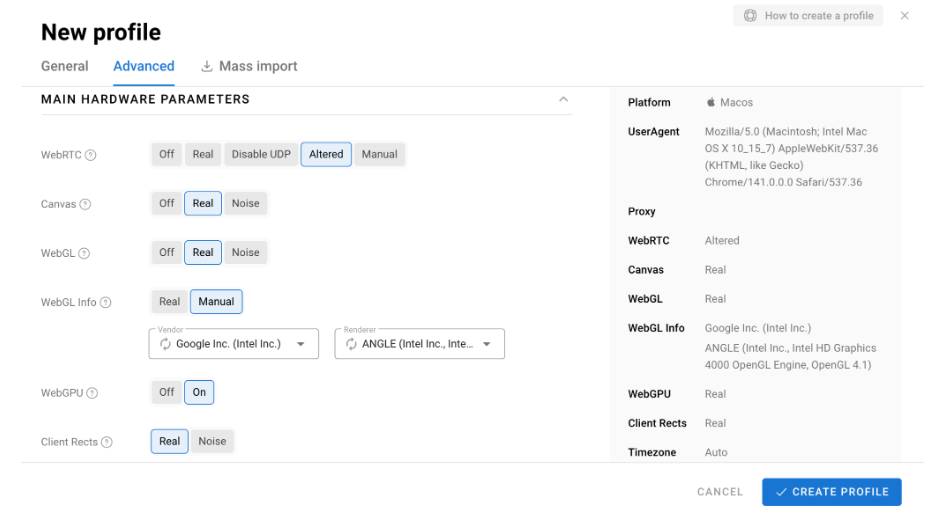Open the WebGL help tooltip icon
The image size is (945, 520).
coord(84,254)
